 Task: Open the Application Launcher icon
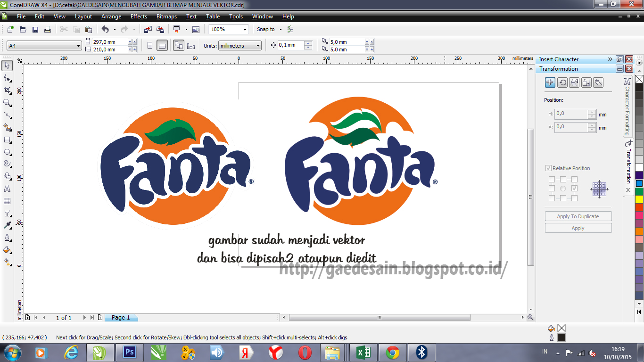coord(177,29)
